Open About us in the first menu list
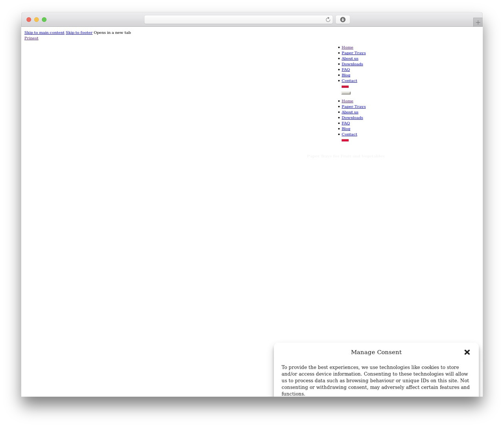 click(350, 59)
